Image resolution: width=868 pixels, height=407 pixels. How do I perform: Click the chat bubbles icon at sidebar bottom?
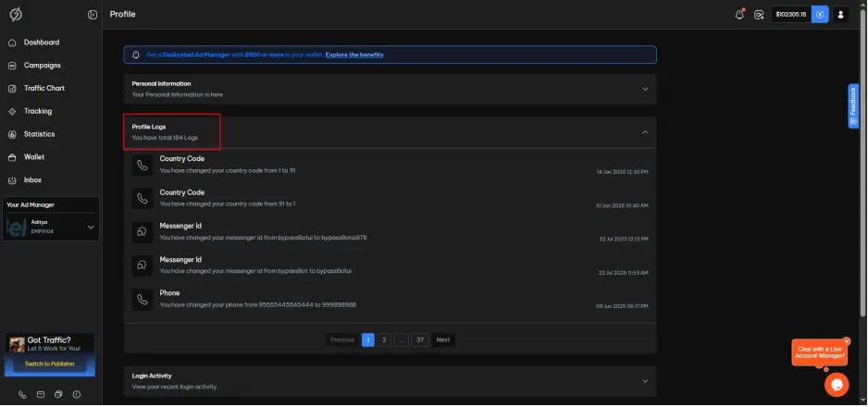[x=58, y=394]
